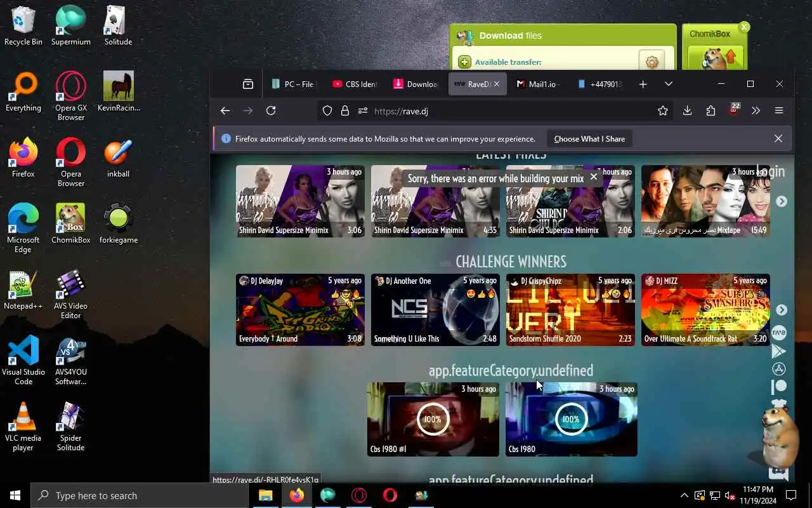Open ChomikBox transfer settings gear
This screenshot has width=812, height=508.
[652, 62]
